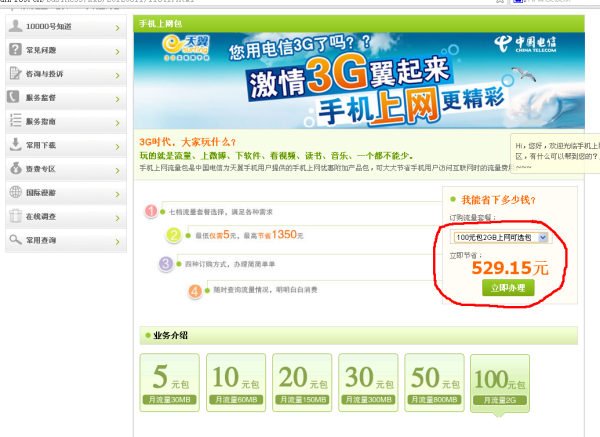Viewport: 600px width, 437px height.
Task: Open the 100元包2GB上网可选包 package dropdown
Action: (501, 238)
